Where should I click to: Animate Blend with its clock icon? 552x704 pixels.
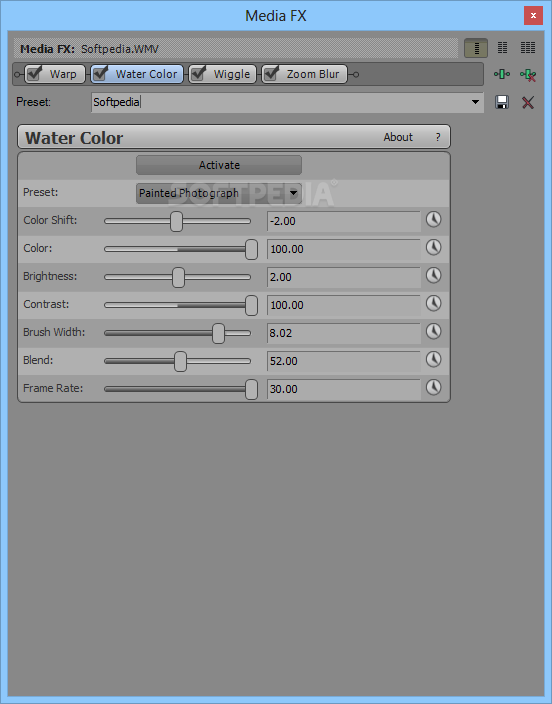pyautogui.click(x=433, y=359)
